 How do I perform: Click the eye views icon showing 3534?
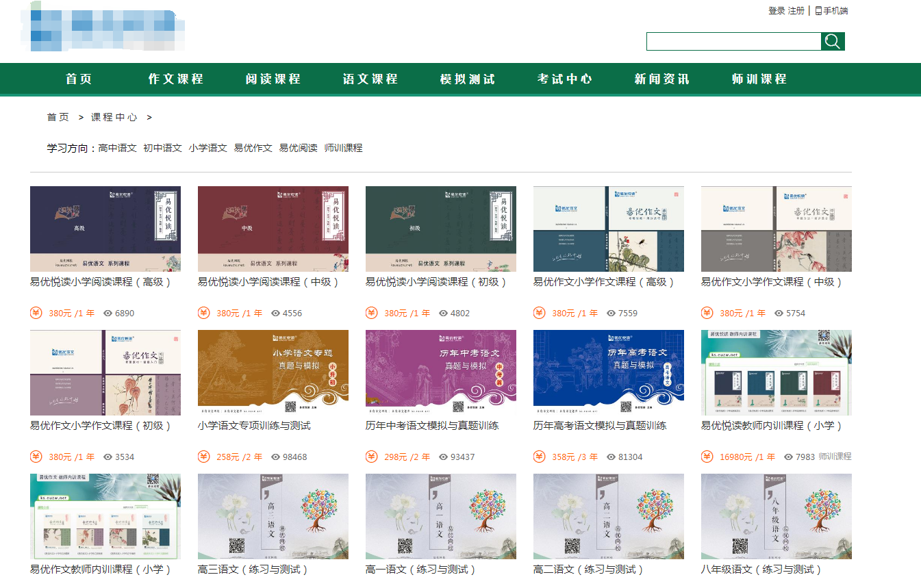108,457
